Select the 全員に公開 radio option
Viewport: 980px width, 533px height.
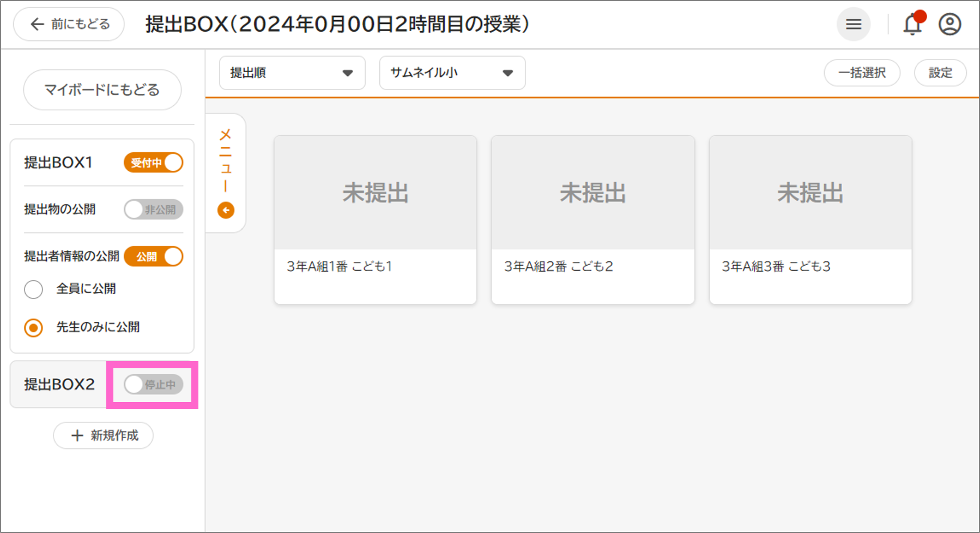tap(34, 289)
